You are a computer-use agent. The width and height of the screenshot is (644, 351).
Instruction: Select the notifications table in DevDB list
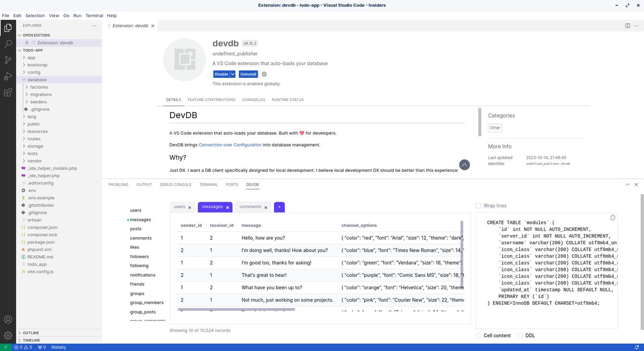click(143, 275)
